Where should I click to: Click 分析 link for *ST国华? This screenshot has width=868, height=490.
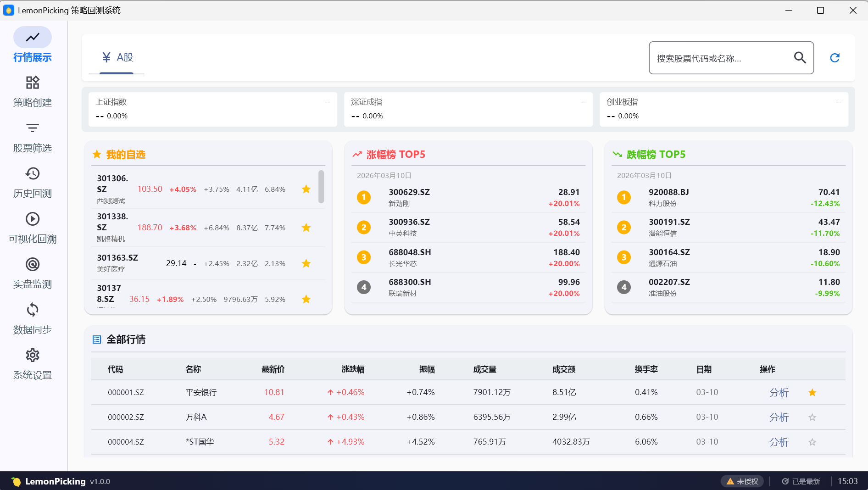pos(779,442)
